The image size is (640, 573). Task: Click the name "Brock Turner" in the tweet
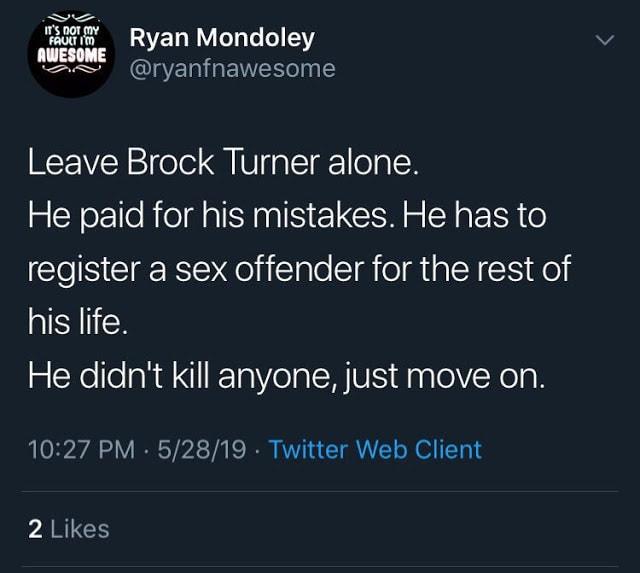pyautogui.click(x=224, y=162)
